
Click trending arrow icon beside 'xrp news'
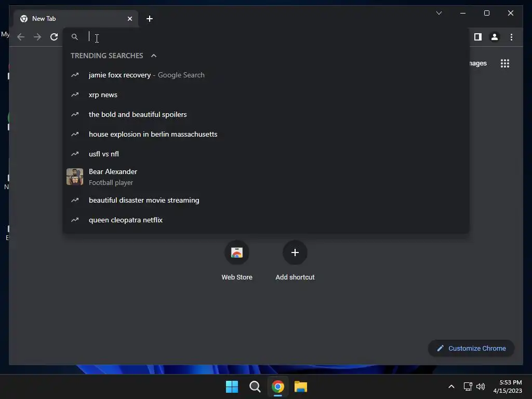click(75, 95)
